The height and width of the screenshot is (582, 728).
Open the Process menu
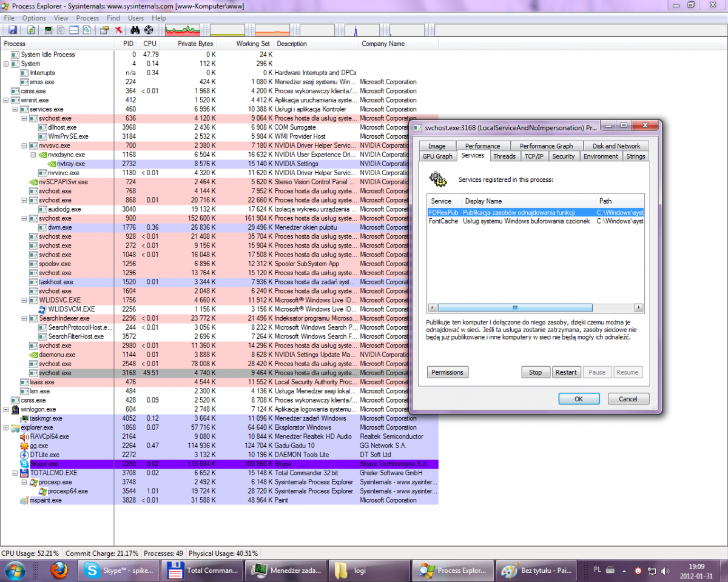tap(87, 18)
